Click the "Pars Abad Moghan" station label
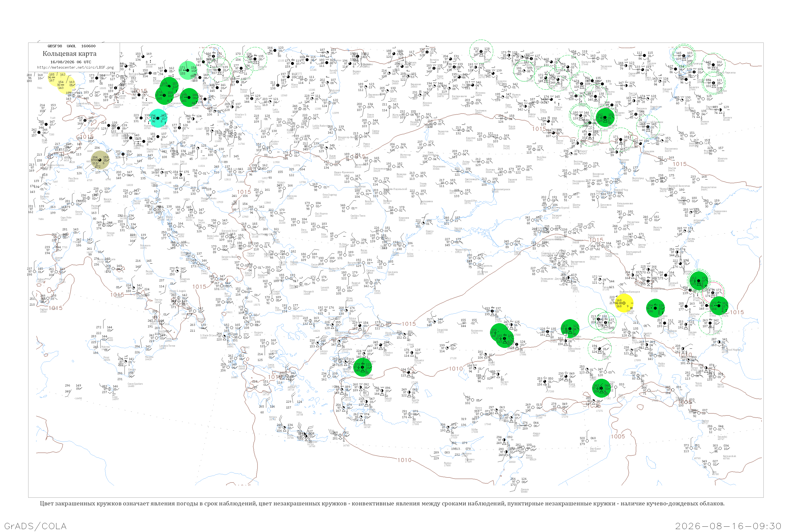 (x=731, y=350)
